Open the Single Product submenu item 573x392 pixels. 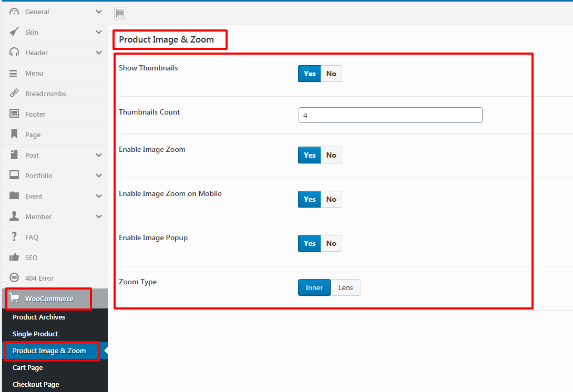click(55, 334)
